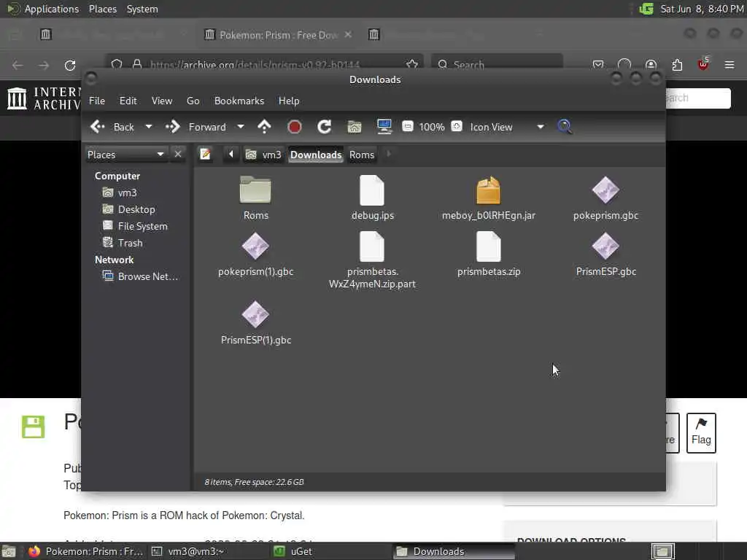Viewport: 747px width, 560px height.
Task: Select vm3 in the path bar
Action: click(263, 155)
